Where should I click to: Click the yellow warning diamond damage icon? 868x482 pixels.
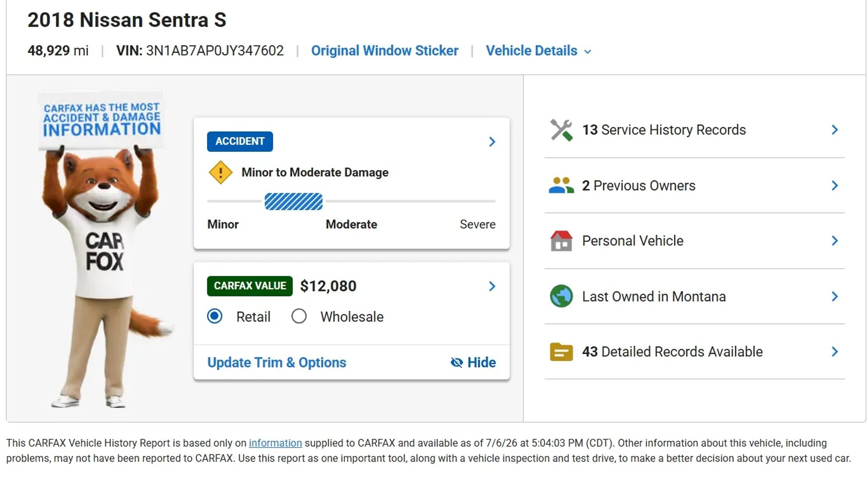(x=220, y=173)
